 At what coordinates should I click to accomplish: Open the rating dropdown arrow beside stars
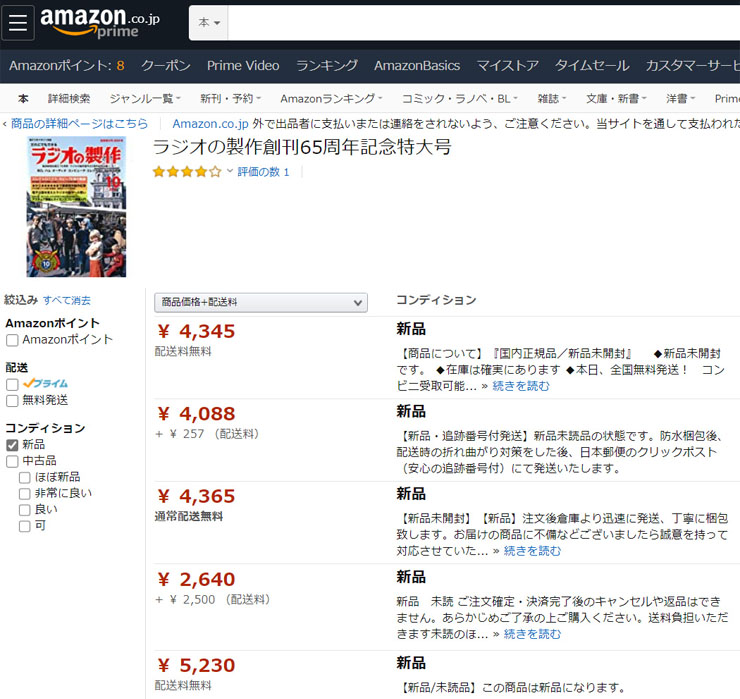click(x=230, y=171)
